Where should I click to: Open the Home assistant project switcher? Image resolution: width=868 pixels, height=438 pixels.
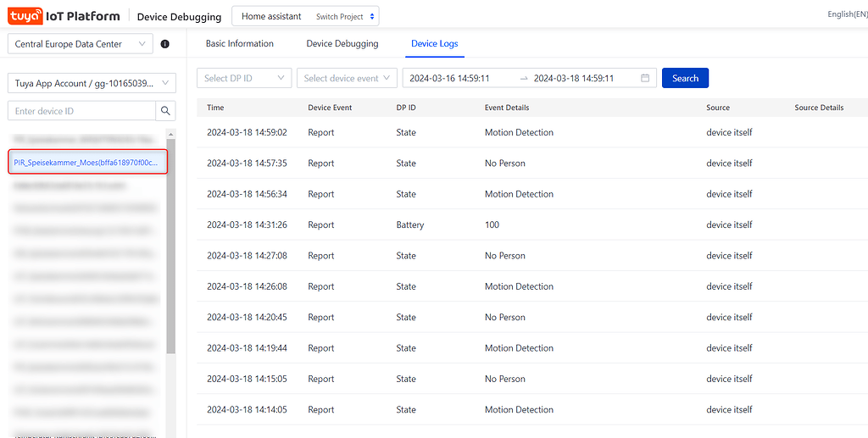click(305, 17)
